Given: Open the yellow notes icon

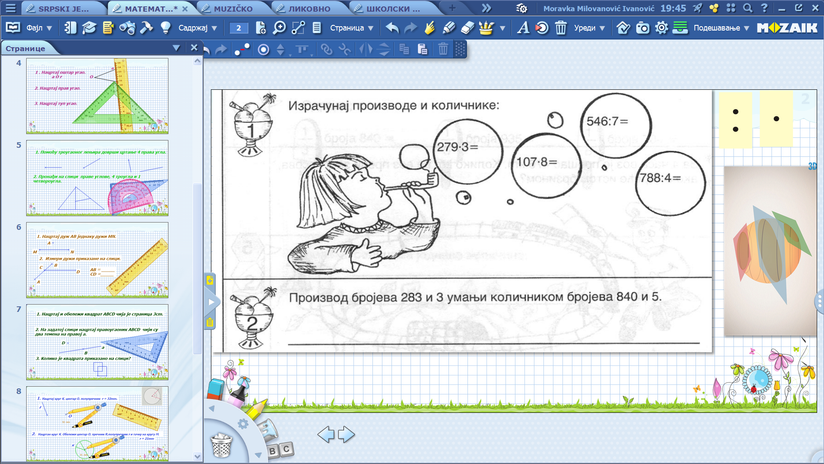Looking at the screenshot, I should pyautogui.click(x=108, y=28).
